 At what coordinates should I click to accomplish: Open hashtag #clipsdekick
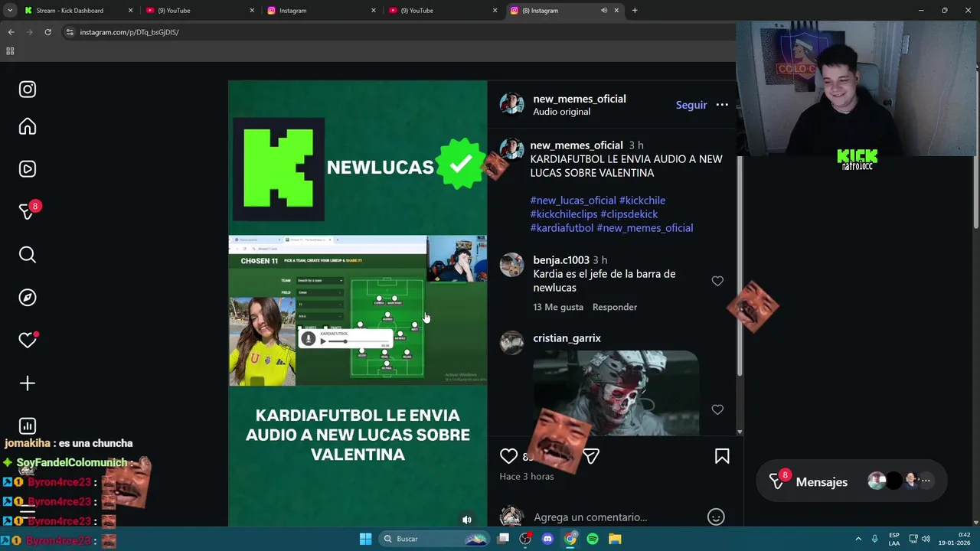[629, 214]
